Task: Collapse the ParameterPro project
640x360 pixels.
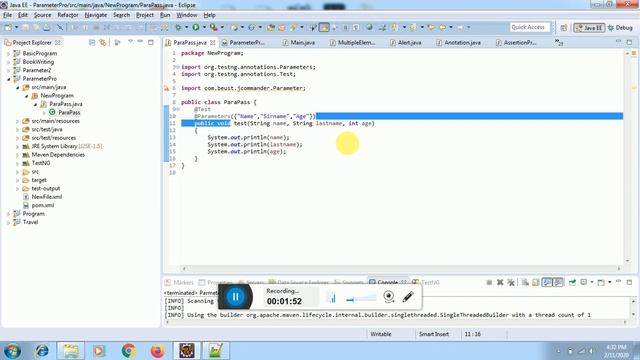Action: pyautogui.click(x=9, y=79)
